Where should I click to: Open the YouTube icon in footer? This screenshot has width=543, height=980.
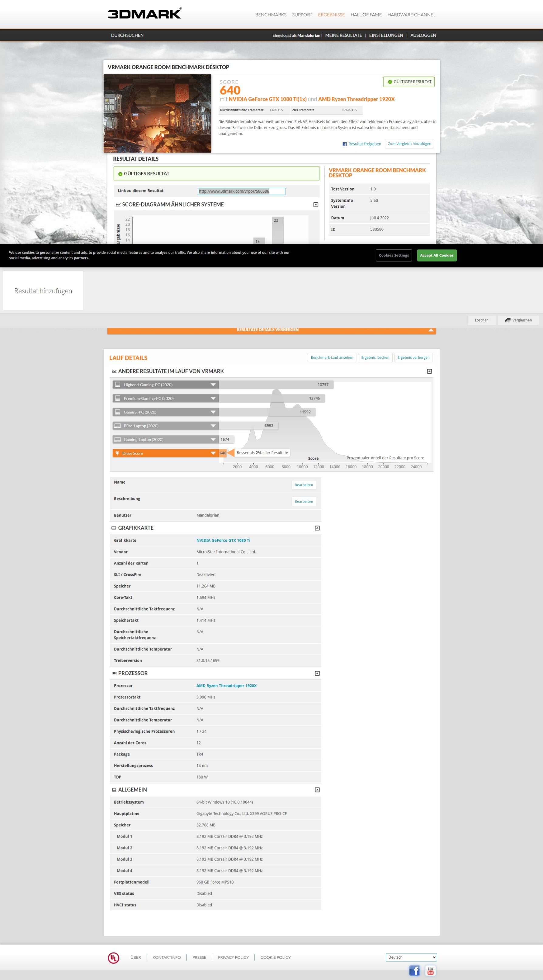(x=430, y=970)
